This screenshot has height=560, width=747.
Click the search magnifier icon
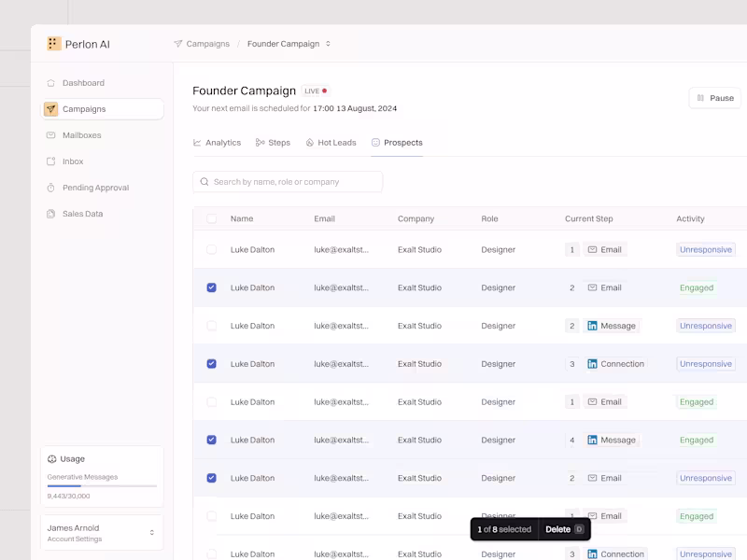click(x=204, y=182)
